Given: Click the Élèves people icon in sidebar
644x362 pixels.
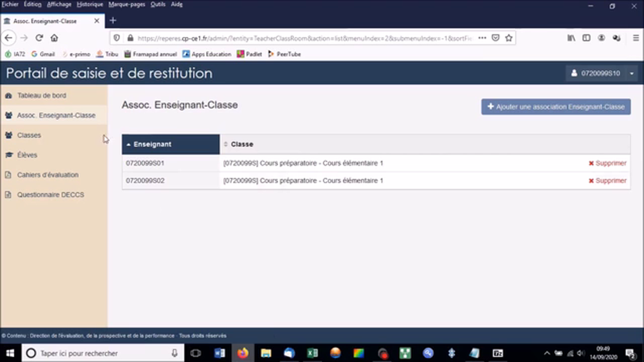Looking at the screenshot, I should 9,155.
